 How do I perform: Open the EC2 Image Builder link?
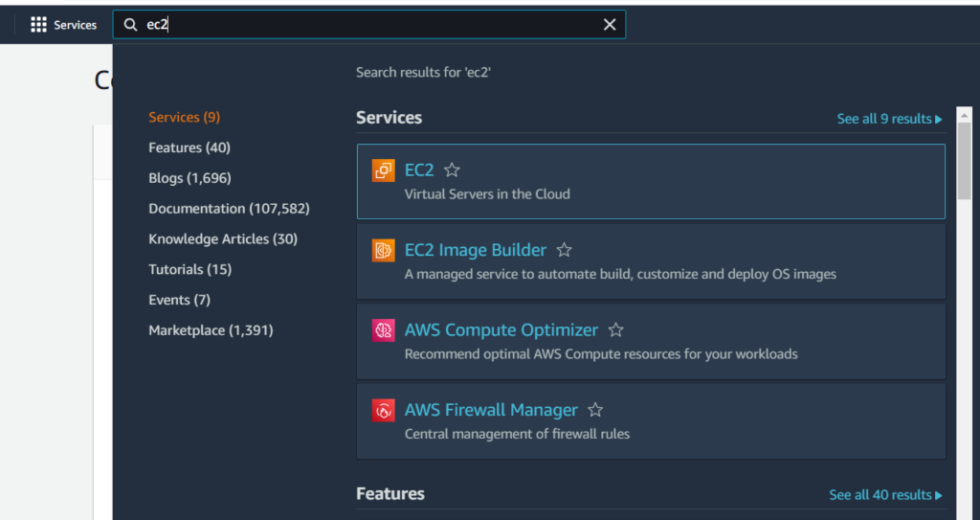point(475,250)
